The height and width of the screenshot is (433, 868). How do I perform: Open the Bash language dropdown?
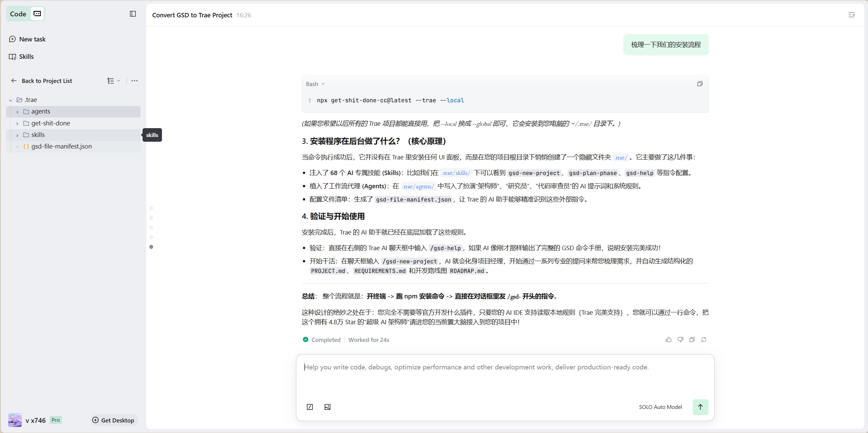click(315, 84)
